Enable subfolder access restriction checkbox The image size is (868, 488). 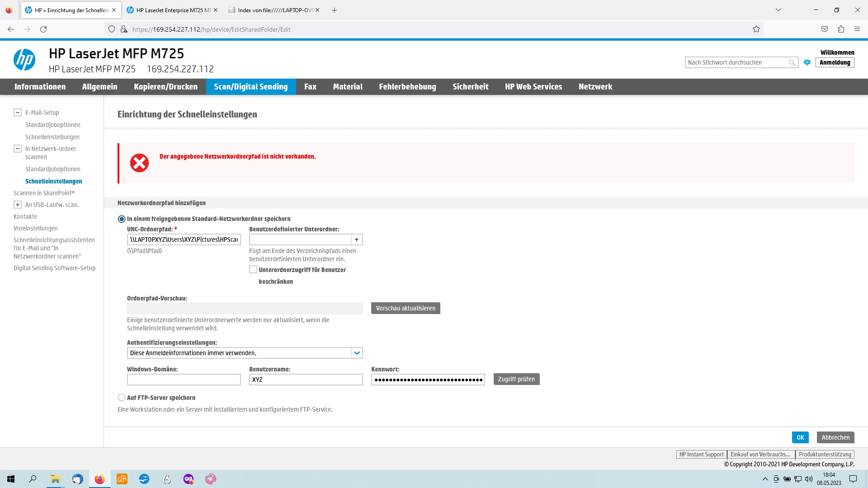[253, 270]
